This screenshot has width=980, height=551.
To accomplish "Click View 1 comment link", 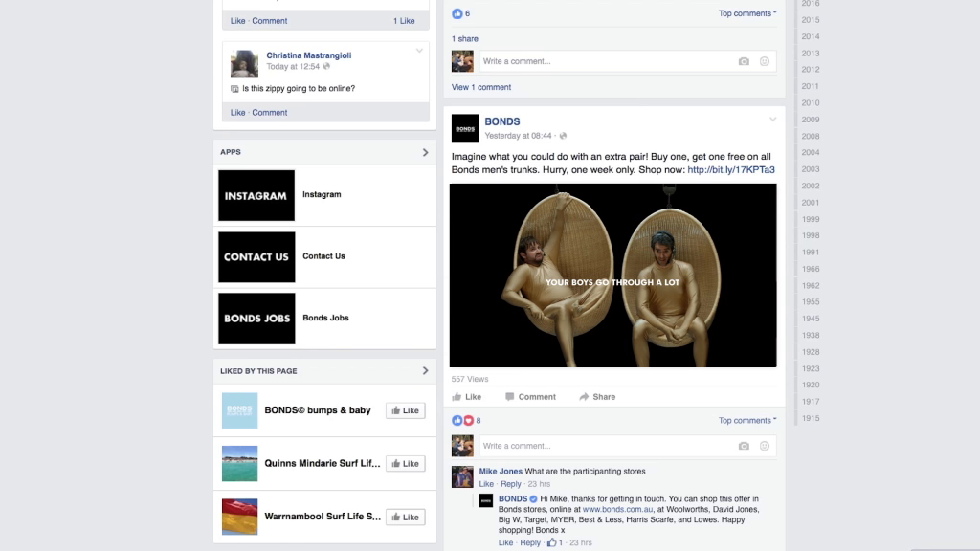I will (x=481, y=87).
